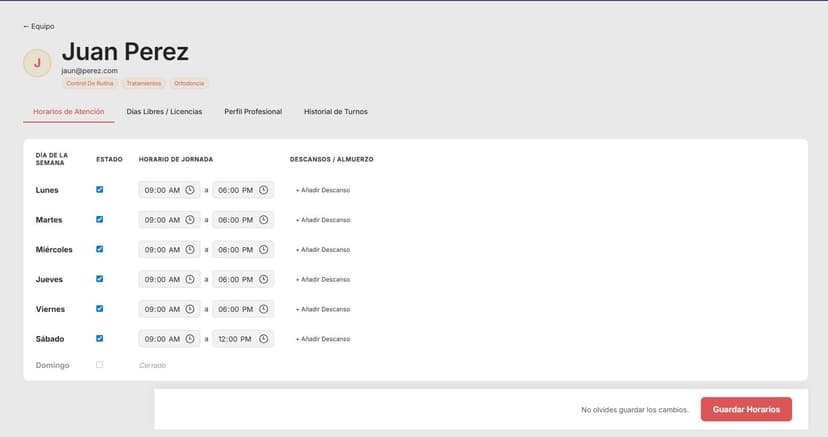Screen dimensions: 828x437
Task: Click the Juan Perez avatar circle
Action: click(37, 63)
